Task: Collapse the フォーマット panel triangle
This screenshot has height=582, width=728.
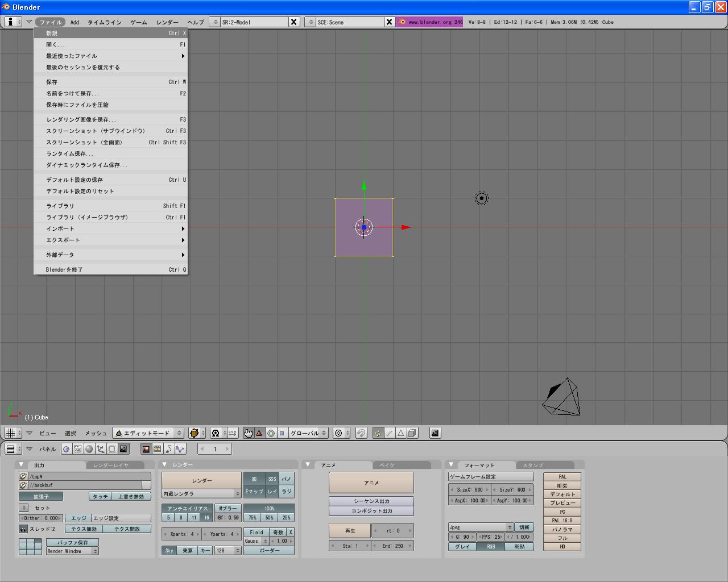Action: click(x=451, y=465)
